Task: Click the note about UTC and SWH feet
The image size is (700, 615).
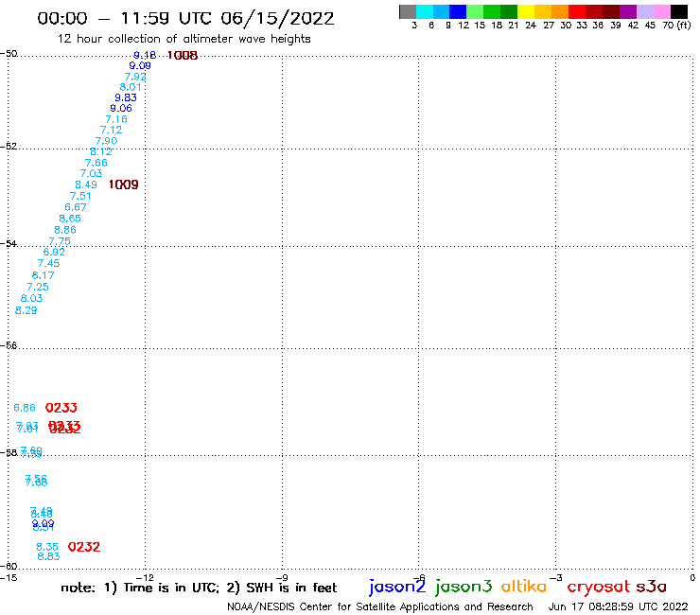Action: (199, 588)
